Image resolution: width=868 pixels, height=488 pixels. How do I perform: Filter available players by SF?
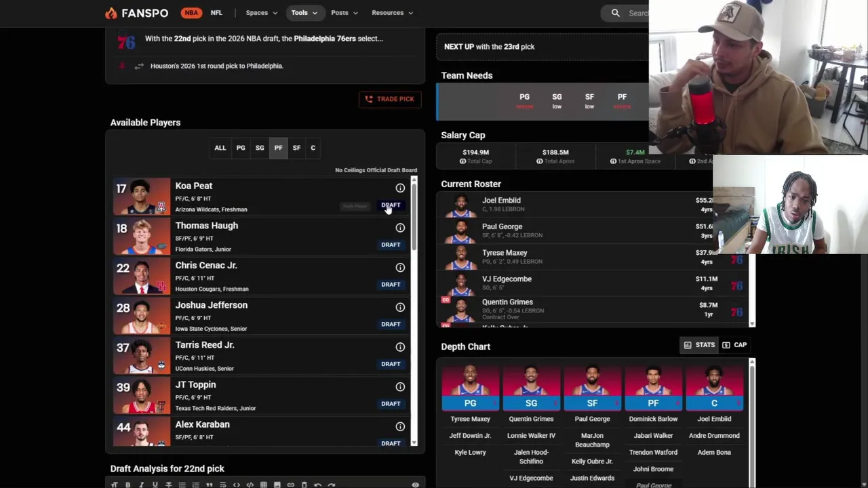296,148
